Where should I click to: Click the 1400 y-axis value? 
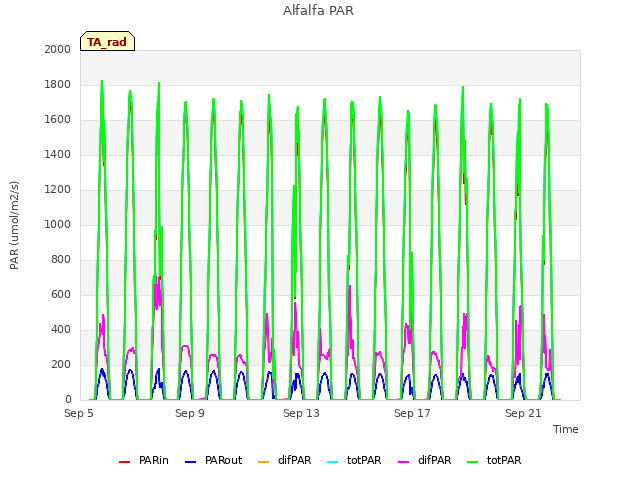[58, 154]
